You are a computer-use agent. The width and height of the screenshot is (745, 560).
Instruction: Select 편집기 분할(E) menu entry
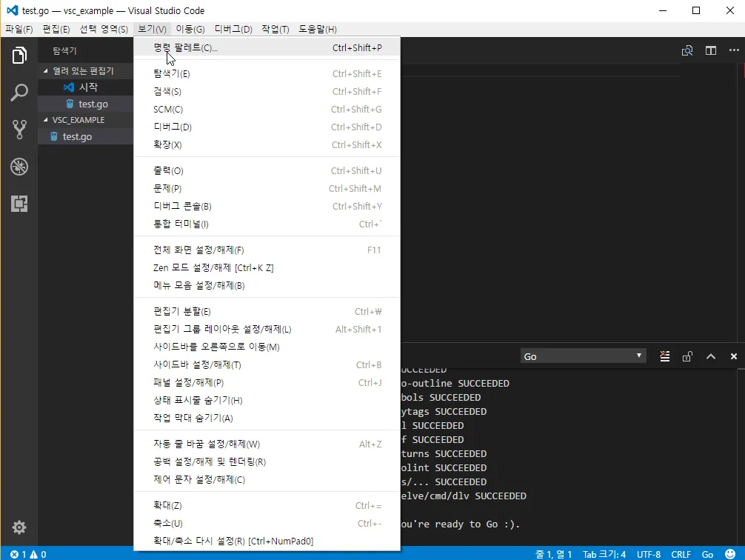(267, 311)
